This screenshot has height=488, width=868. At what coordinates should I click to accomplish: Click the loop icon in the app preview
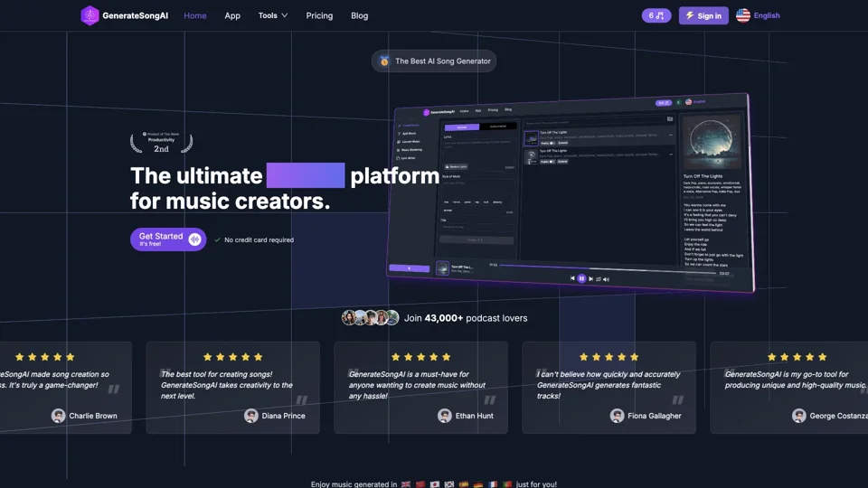599,279
